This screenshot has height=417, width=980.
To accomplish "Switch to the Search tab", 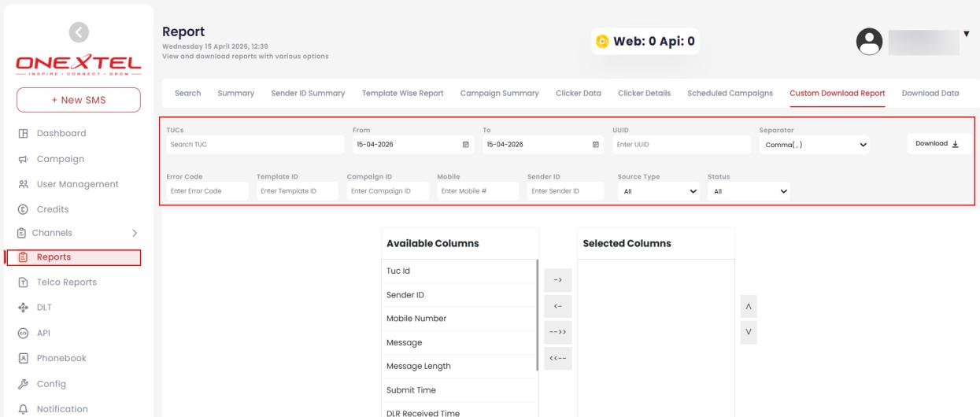I will click(187, 93).
